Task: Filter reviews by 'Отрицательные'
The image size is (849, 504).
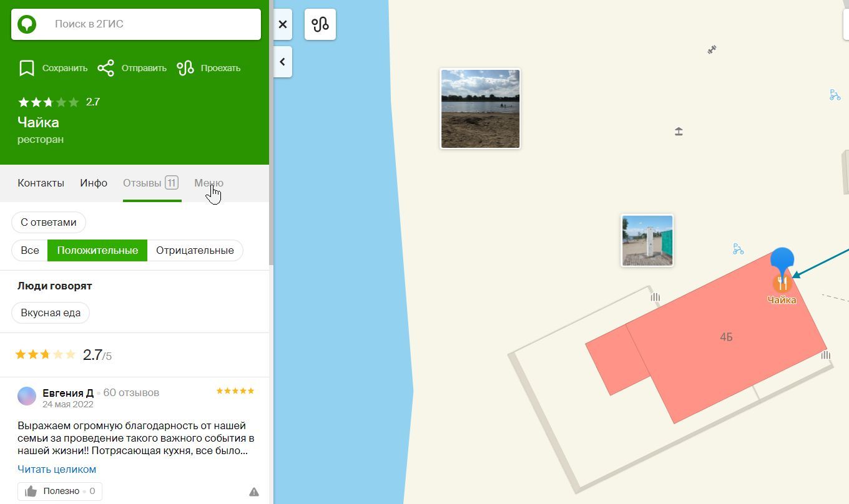Action: (x=195, y=250)
